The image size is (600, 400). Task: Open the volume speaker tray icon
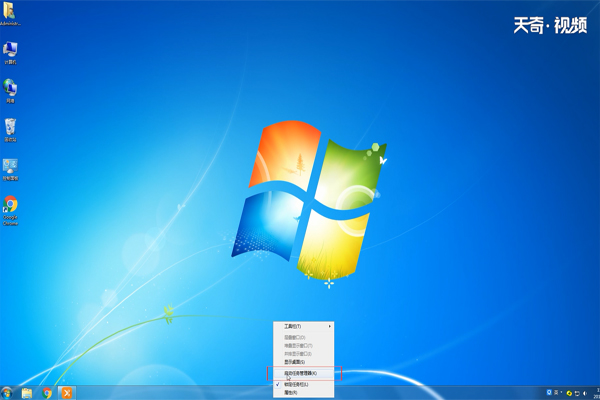click(585, 393)
